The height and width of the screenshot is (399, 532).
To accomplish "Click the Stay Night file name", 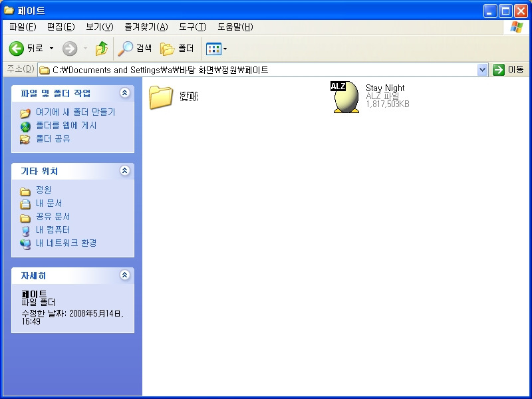I will [x=385, y=88].
